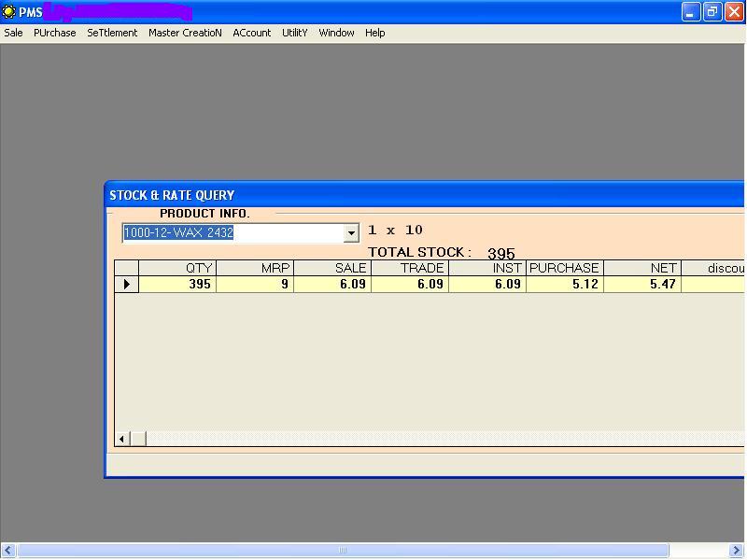Select the row indicator arrow in grid
747x560 pixels.
click(127, 284)
